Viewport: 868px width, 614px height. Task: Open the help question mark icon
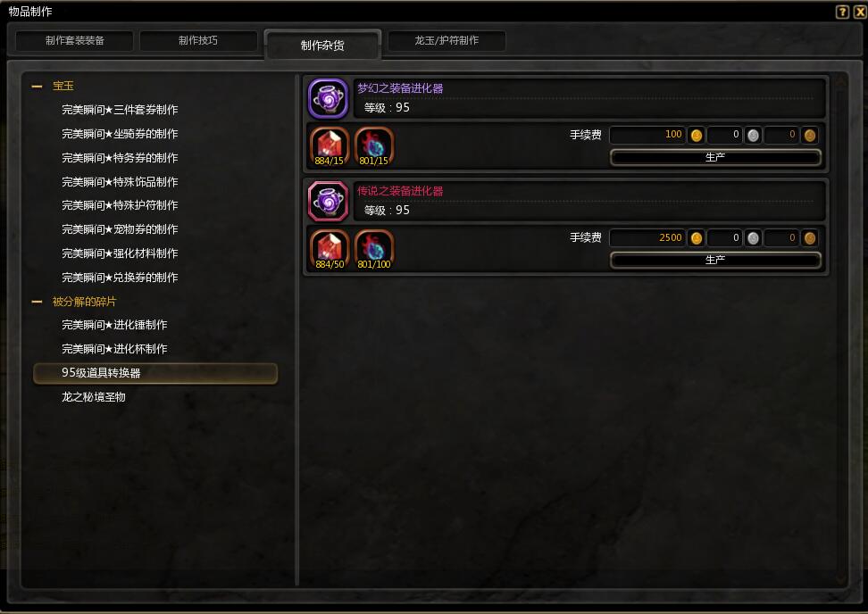coord(842,12)
